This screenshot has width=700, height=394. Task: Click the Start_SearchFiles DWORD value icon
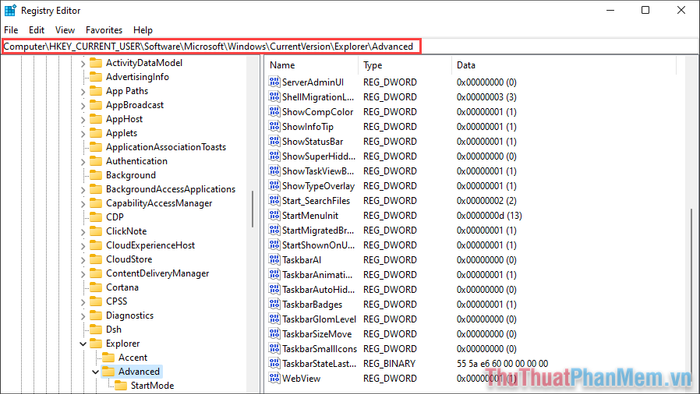pyautogui.click(x=274, y=200)
